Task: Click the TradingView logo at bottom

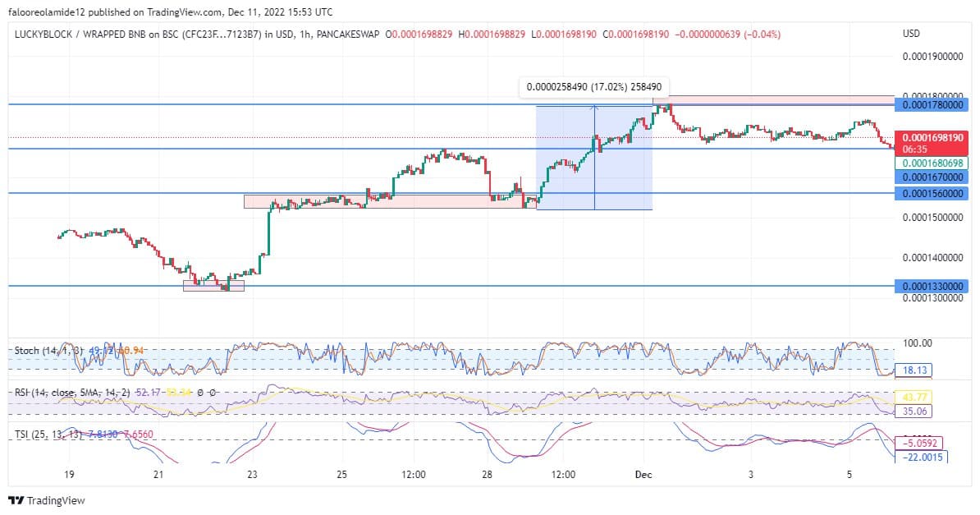Action: [x=46, y=500]
